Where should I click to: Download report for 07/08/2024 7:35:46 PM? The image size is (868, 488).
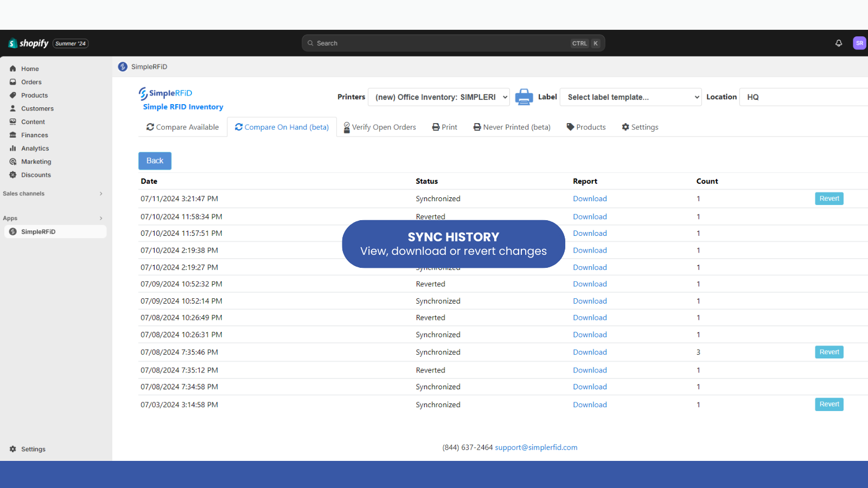[590, 352]
